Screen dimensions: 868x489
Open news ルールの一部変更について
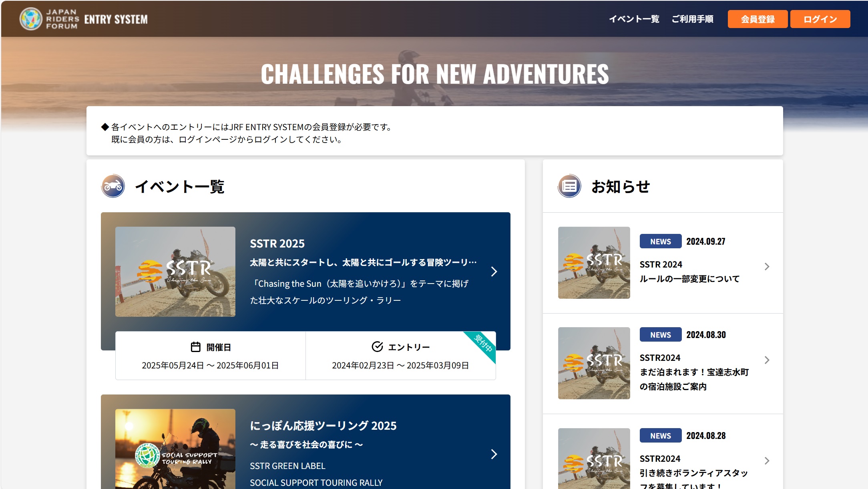tap(689, 279)
